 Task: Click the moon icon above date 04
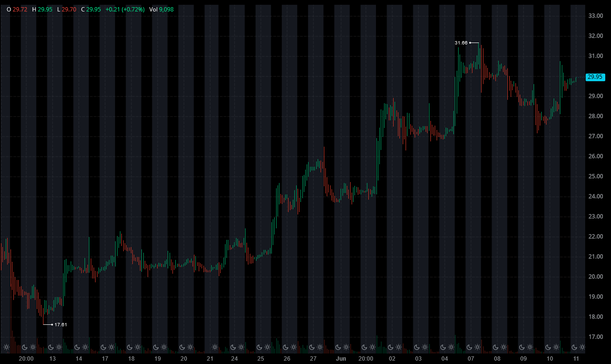443,347
